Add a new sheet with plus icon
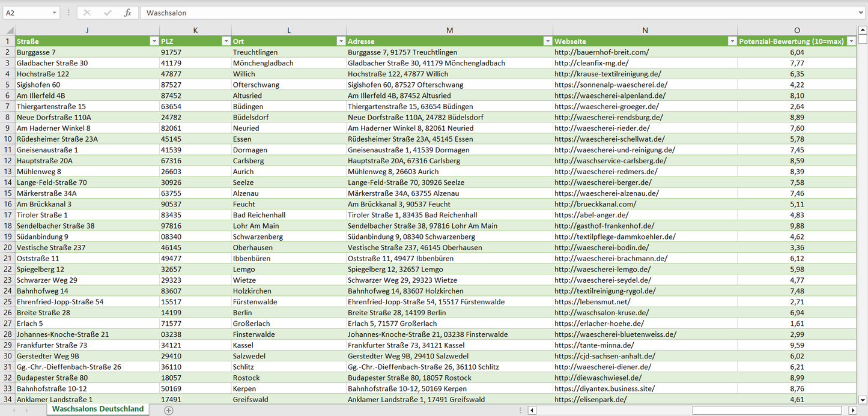The image size is (868, 416). [x=169, y=410]
